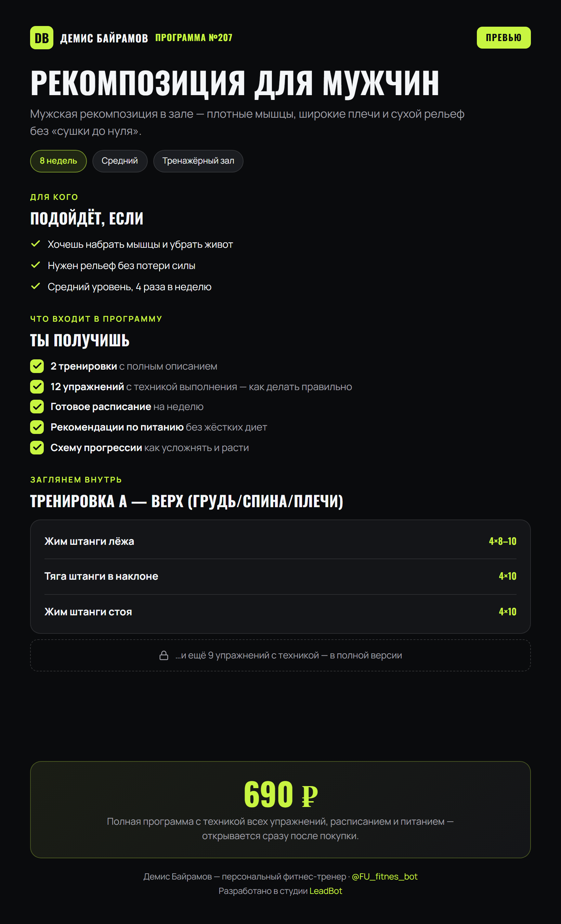Toggle the green checkbox for '12 упражнений'

coord(37,387)
